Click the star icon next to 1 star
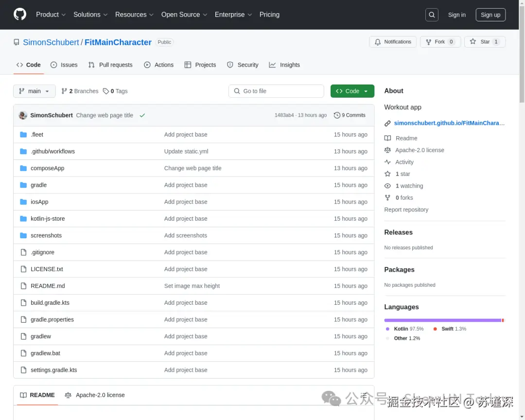This screenshot has width=525, height=420. coord(387,174)
